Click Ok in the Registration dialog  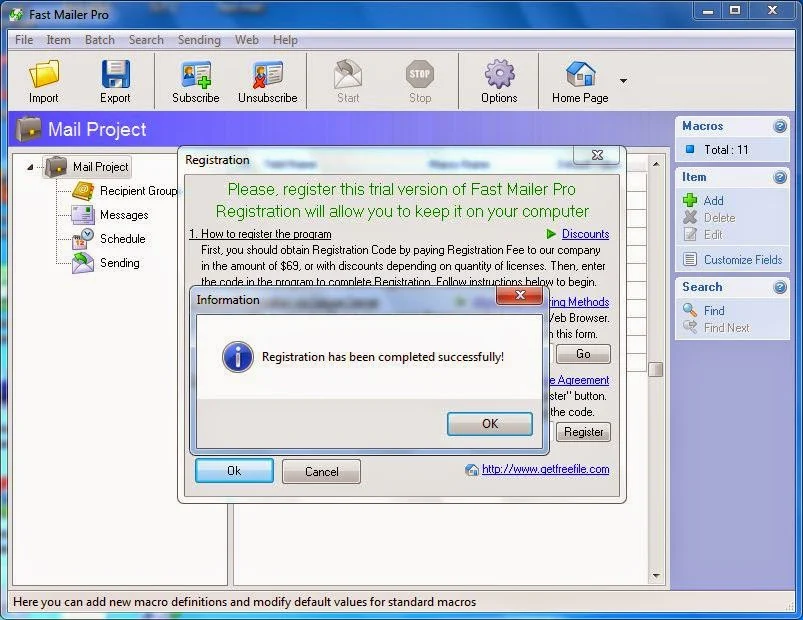(234, 471)
